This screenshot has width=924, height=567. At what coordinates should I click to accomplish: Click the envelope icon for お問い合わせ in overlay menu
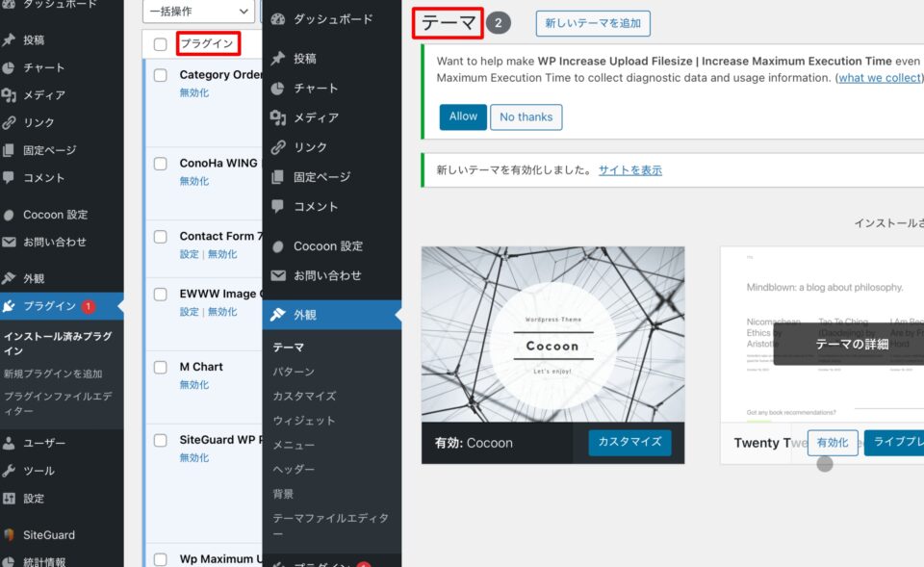pos(278,275)
